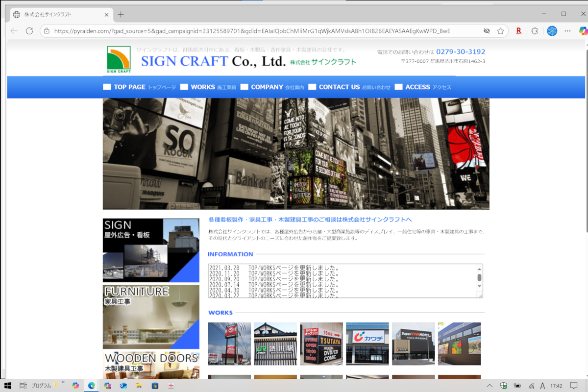Open a new browser tab

pos(121,14)
